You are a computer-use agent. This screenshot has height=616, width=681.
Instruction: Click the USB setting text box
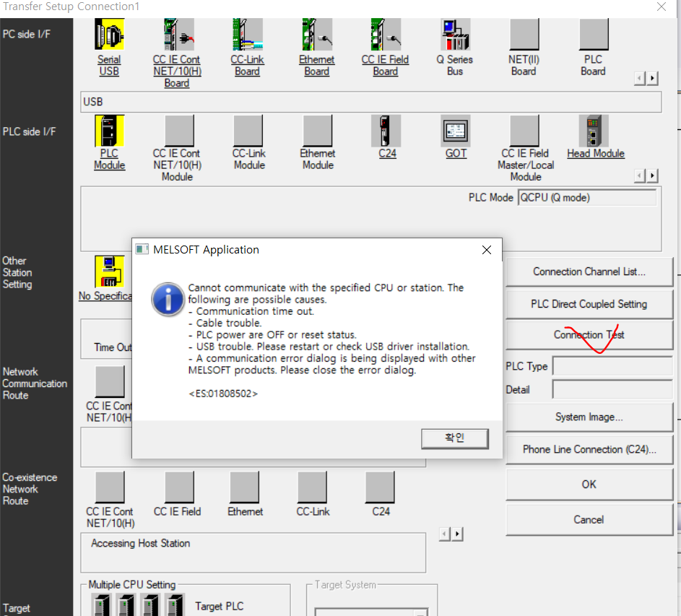coord(371,102)
